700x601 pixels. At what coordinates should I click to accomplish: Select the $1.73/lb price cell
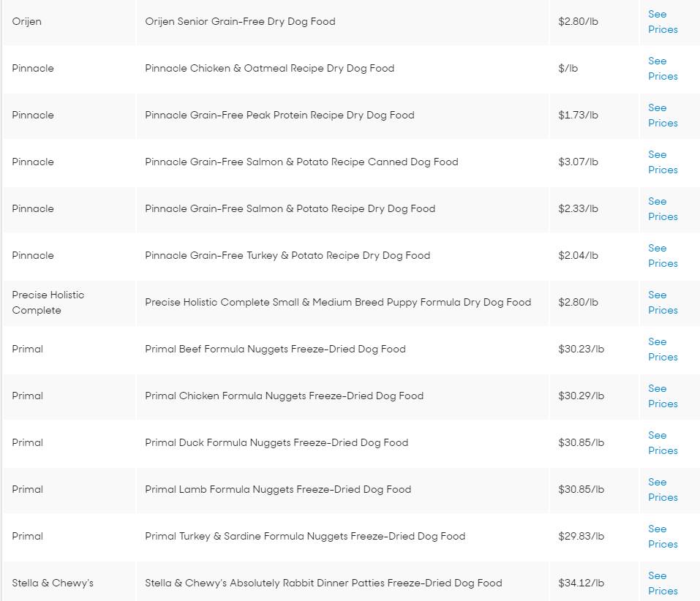point(578,116)
